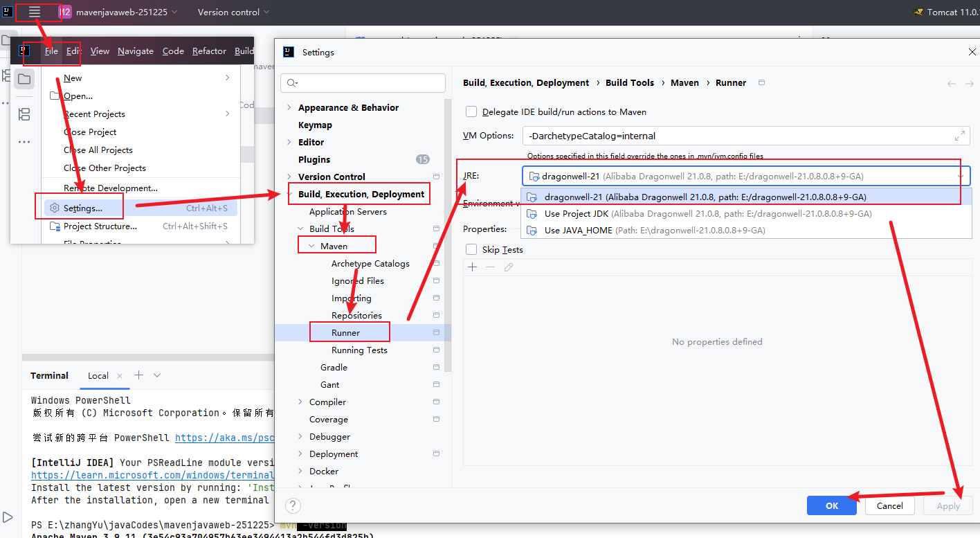
Task: Open the Recent Projects submenu
Action: click(x=141, y=114)
